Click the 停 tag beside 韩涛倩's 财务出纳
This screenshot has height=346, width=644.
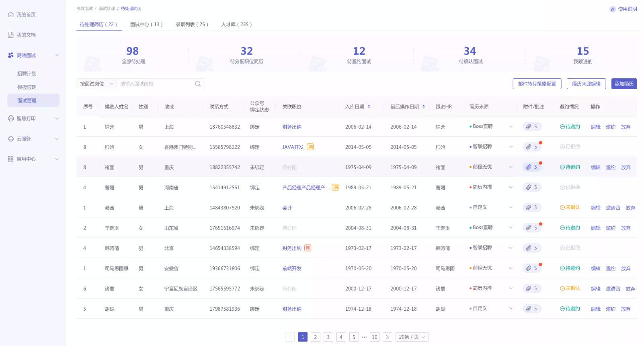coord(308,248)
